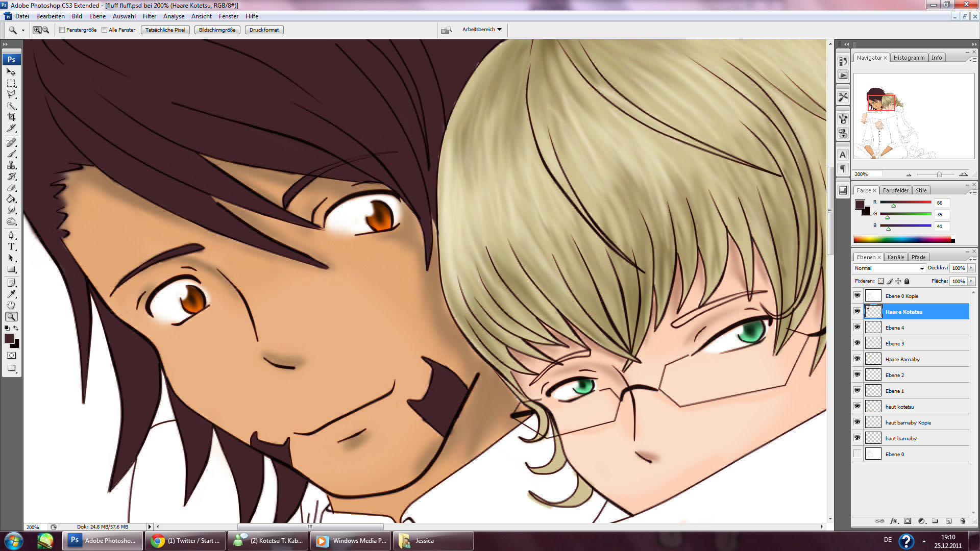Select the Move tool
The width and height of the screenshot is (980, 551).
[11, 72]
